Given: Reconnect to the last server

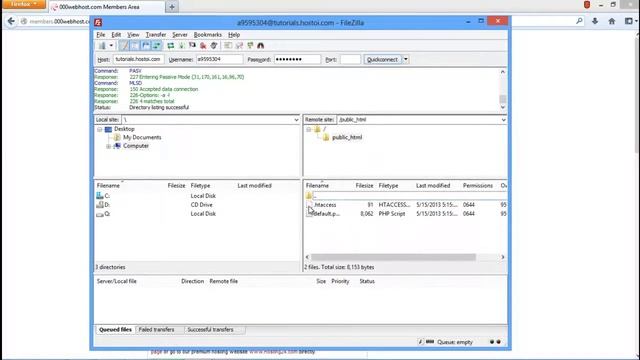Looking at the screenshot, I should pyautogui.click(x=214, y=46).
